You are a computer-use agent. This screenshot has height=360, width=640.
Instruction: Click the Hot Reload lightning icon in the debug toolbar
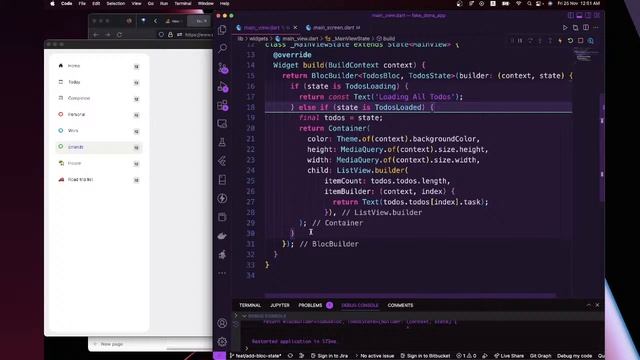[x=560, y=41]
